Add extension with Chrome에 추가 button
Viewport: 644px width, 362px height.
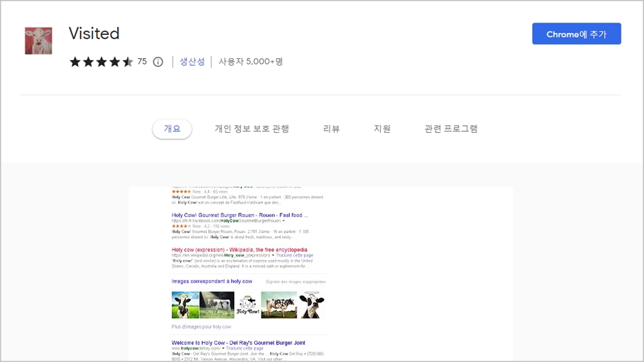coord(576,34)
